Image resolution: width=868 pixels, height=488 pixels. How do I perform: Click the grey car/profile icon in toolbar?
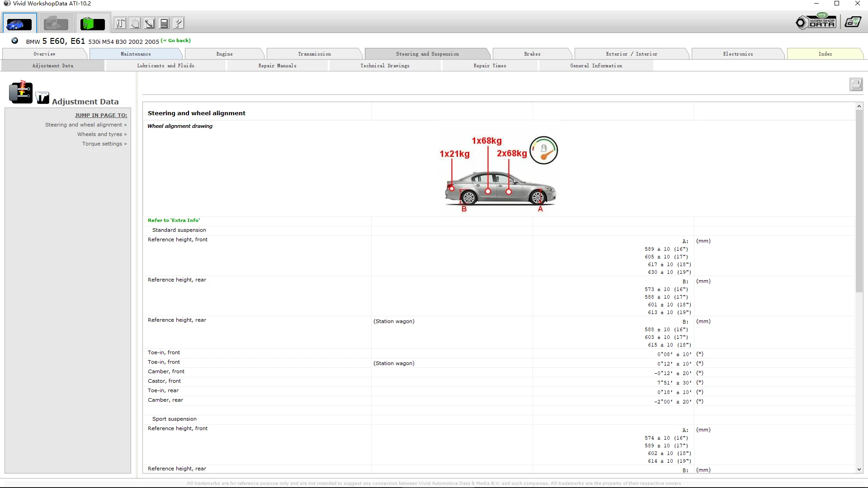(56, 23)
